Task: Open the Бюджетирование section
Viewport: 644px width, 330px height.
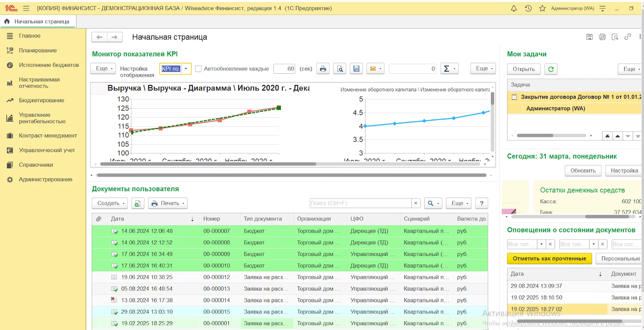Action: (x=41, y=100)
